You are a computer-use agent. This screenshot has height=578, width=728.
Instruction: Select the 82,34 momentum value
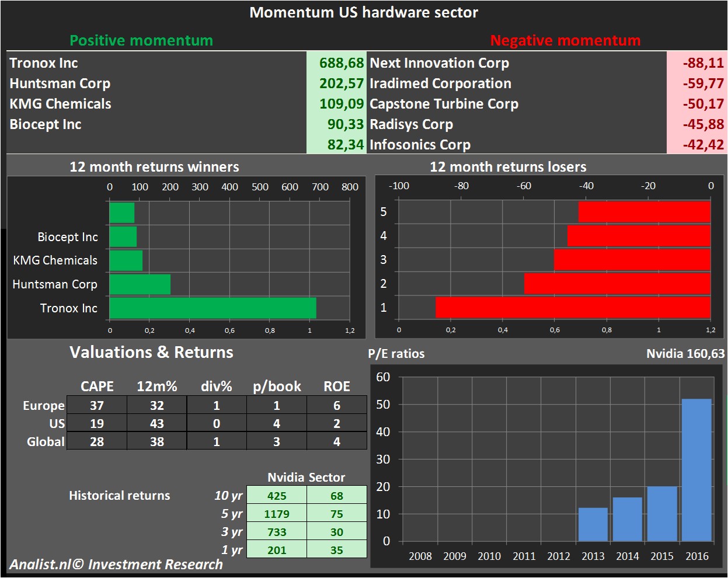[346, 145]
